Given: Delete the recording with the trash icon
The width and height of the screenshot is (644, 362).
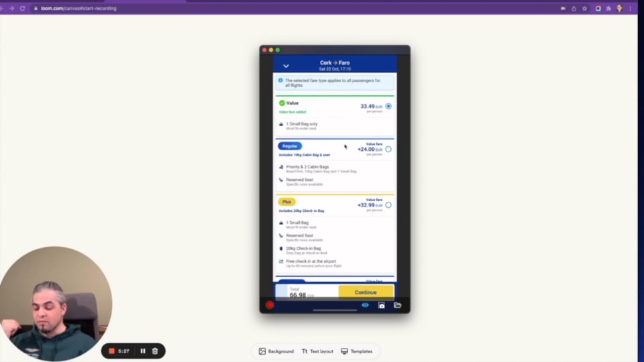Looking at the screenshot, I should point(155,351).
